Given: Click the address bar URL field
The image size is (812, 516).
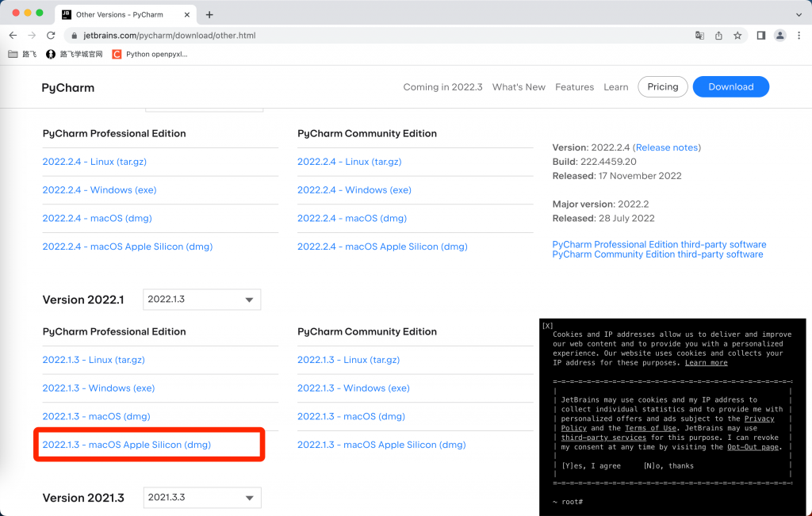Looking at the screenshot, I should tap(378, 35).
